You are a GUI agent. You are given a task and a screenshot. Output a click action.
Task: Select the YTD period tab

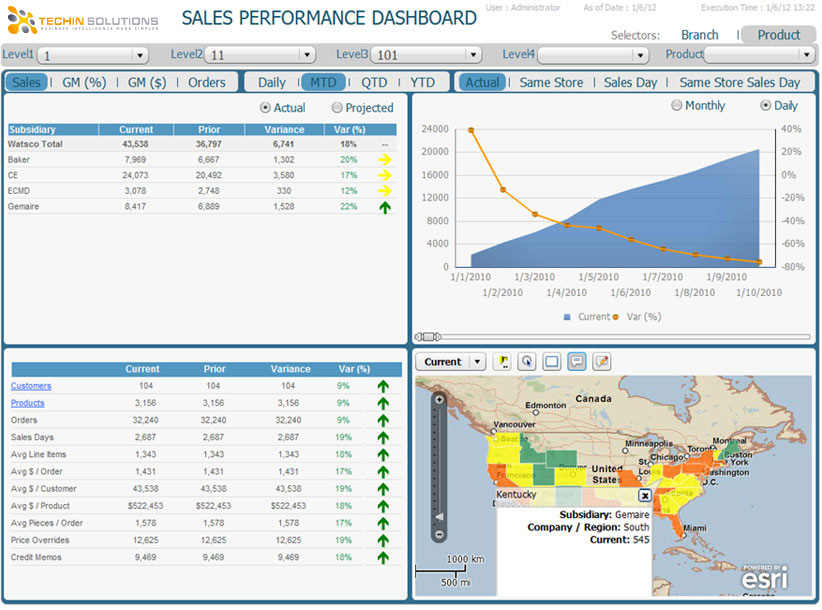click(x=422, y=83)
